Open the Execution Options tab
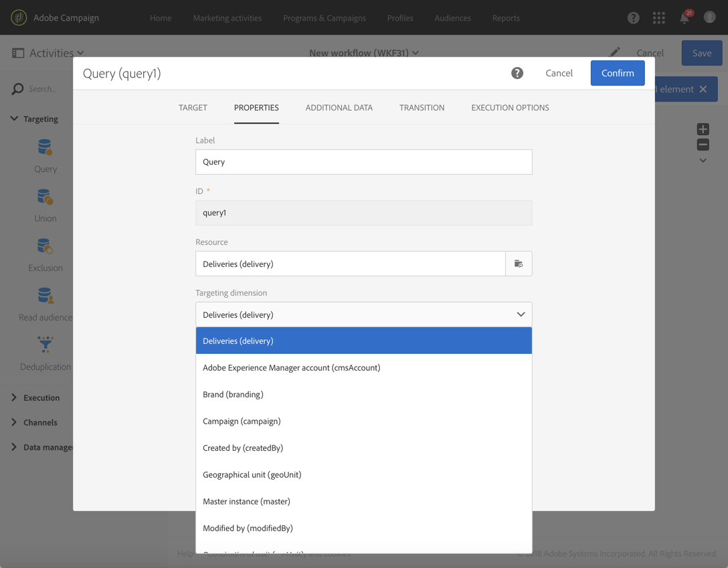728x568 pixels. 510,108
